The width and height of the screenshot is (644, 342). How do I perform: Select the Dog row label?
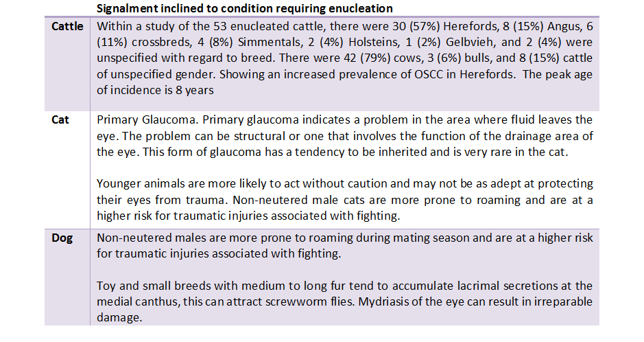(62, 238)
